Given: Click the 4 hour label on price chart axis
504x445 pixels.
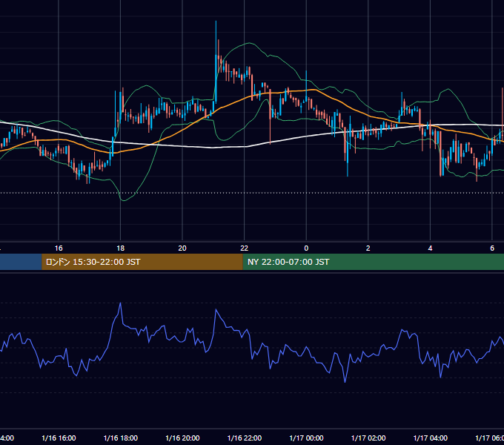Looking at the screenshot, I should 430,248.
